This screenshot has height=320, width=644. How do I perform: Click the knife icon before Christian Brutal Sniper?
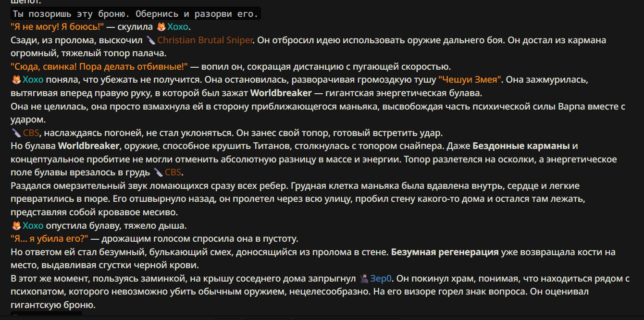(x=151, y=40)
